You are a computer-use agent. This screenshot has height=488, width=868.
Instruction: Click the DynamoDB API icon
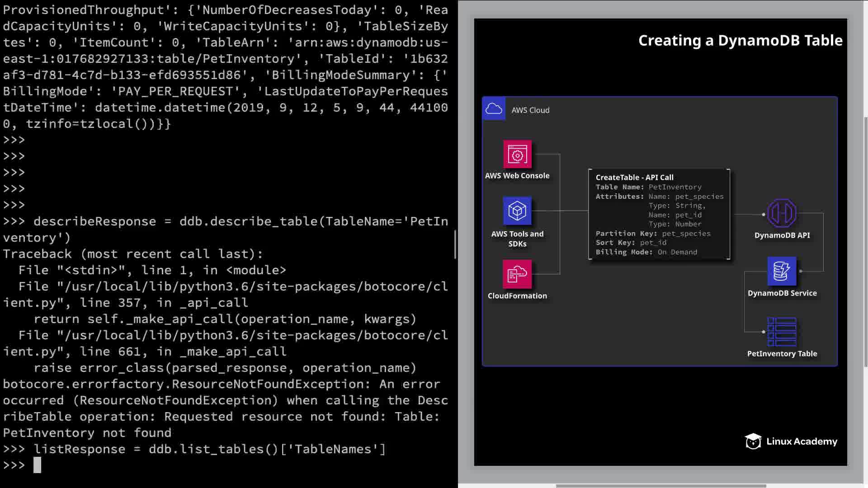[782, 213]
